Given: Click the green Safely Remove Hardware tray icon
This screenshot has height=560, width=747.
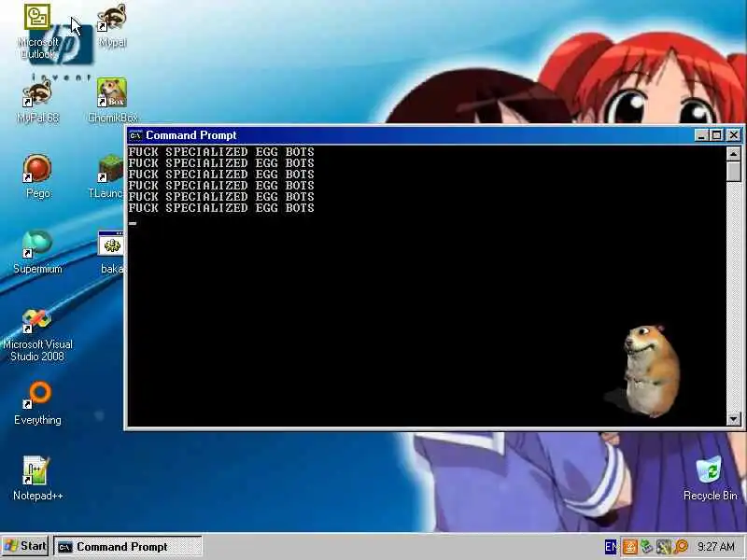Looking at the screenshot, I should tap(646, 547).
